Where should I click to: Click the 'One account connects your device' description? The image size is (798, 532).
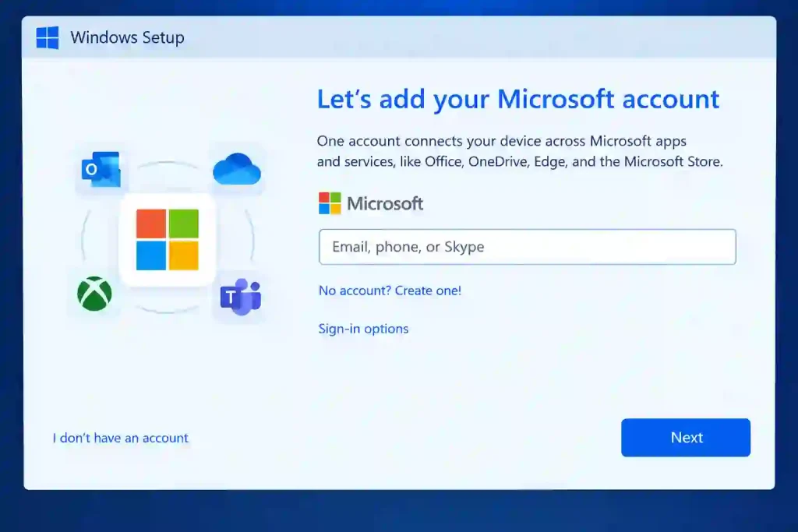tap(520, 151)
